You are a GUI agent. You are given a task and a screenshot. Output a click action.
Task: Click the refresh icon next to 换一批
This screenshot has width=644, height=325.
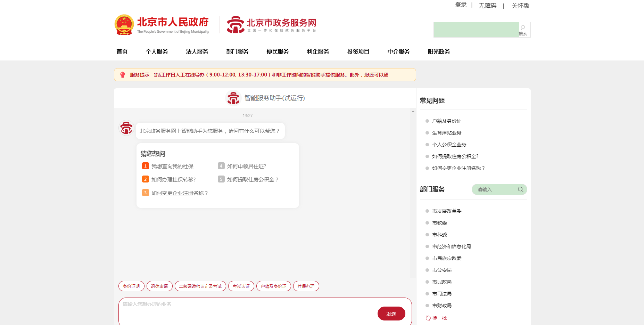[428, 318]
